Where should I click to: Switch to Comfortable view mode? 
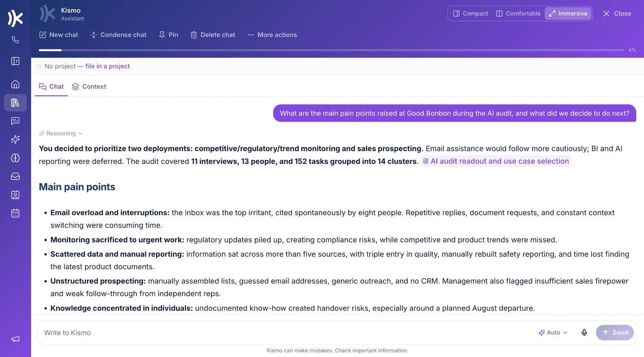pos(518,14)
